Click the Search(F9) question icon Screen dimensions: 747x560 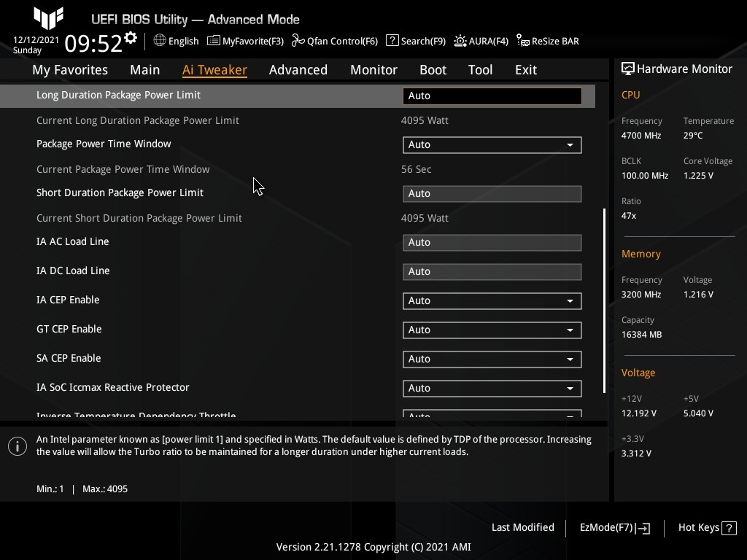[392, 41]
